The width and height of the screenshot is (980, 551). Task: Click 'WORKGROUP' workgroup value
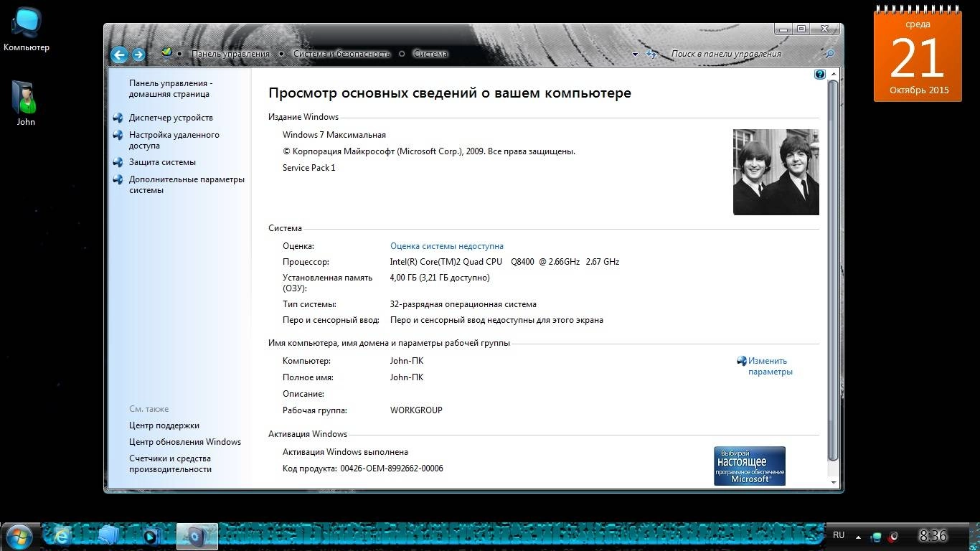pyautogui.click(x=416, y=410)
